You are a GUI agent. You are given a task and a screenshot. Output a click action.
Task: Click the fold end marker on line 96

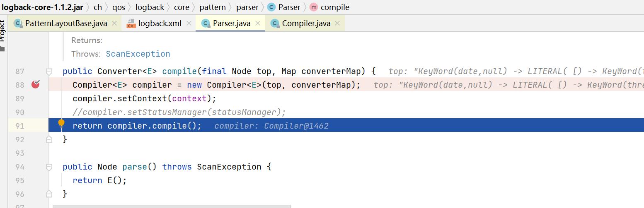click(x=49, y=194)
